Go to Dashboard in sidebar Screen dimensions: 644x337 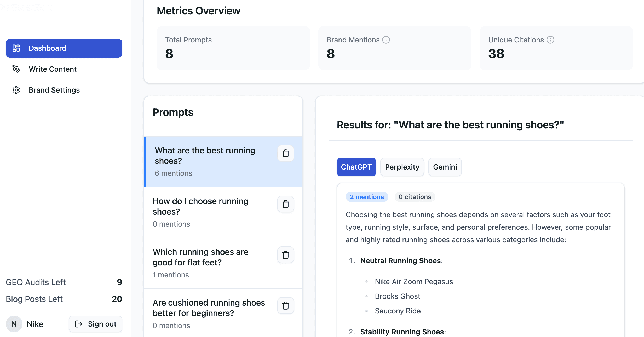[64, 48]
